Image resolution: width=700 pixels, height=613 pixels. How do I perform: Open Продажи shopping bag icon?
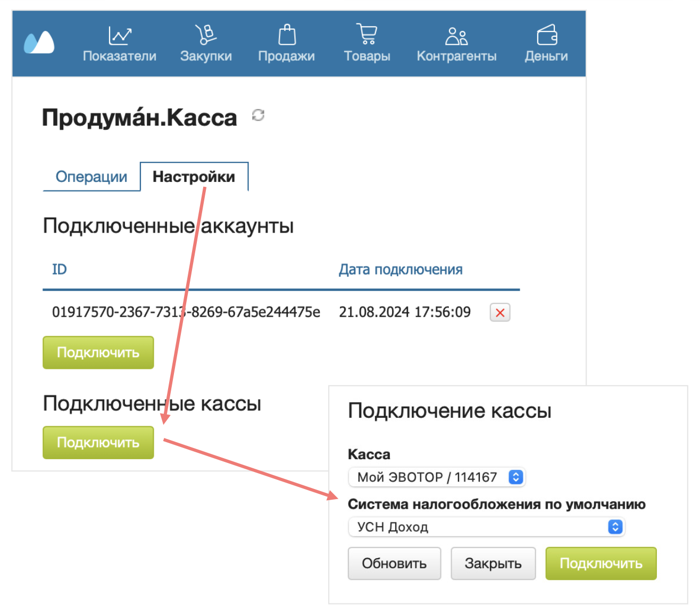point(287,35)
